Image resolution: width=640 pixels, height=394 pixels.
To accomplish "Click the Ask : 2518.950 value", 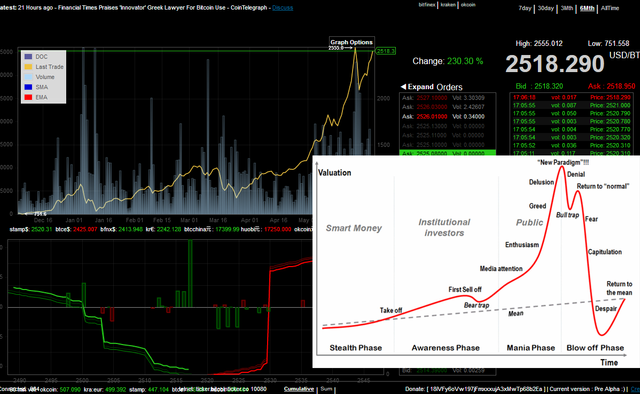I will [611, 86].
